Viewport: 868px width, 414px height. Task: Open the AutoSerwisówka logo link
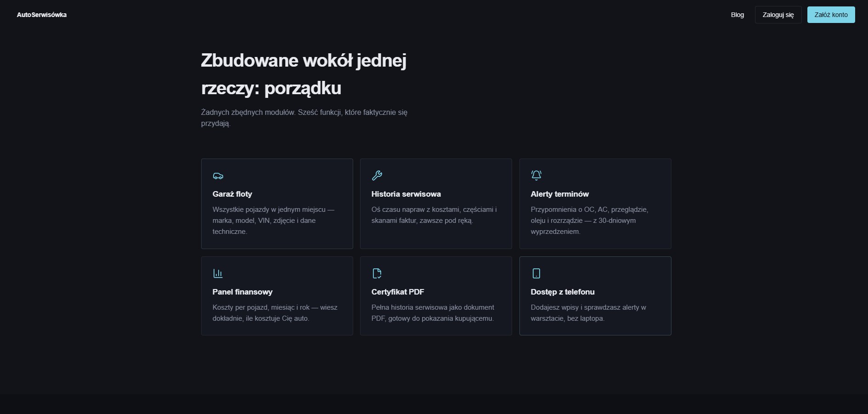[42, 15]
